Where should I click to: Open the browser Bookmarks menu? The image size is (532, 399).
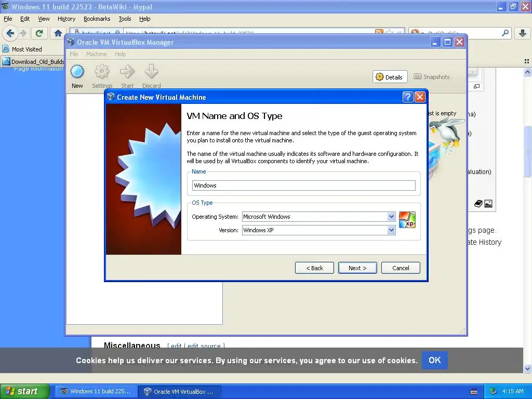click(x=97, y=19)
